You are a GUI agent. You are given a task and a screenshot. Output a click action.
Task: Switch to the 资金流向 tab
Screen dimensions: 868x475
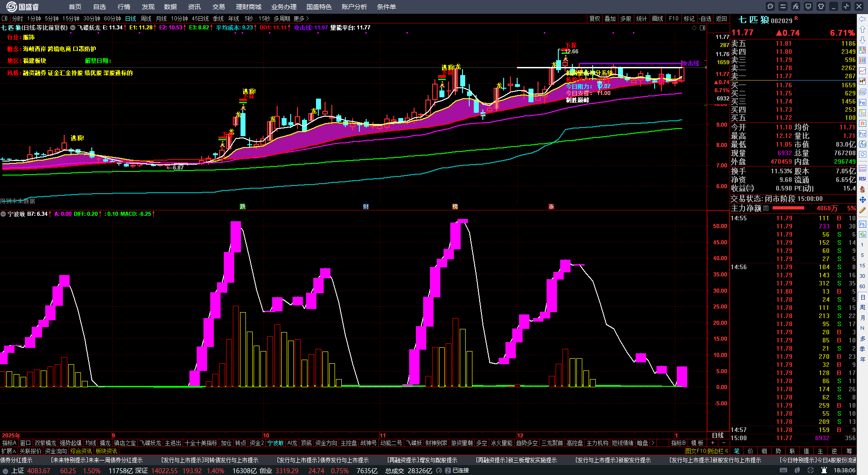click(56, 451)
